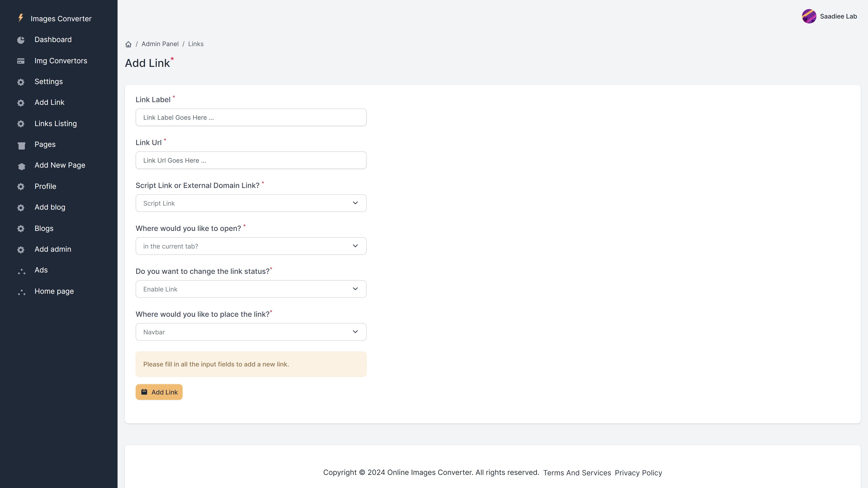Click the lightning bolt logo icon

21,18
